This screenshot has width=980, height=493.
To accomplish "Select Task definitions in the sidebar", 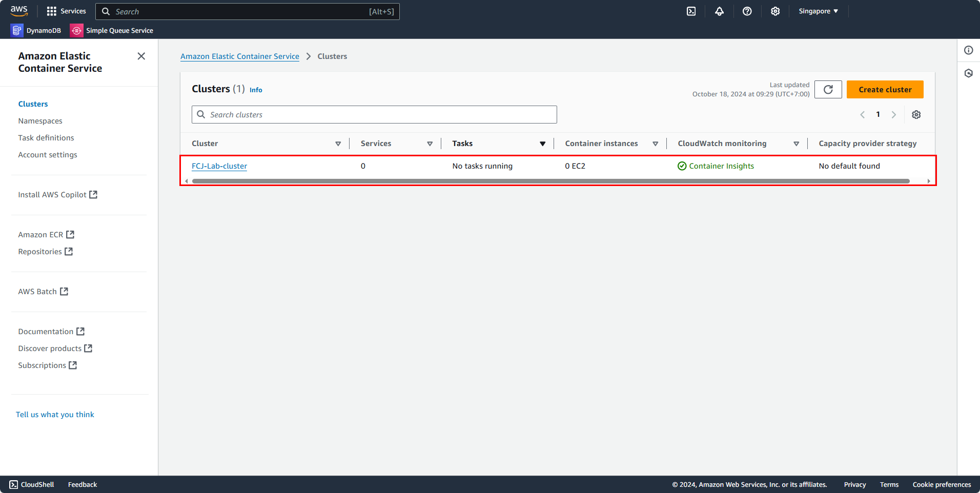I will pos(46,138).
